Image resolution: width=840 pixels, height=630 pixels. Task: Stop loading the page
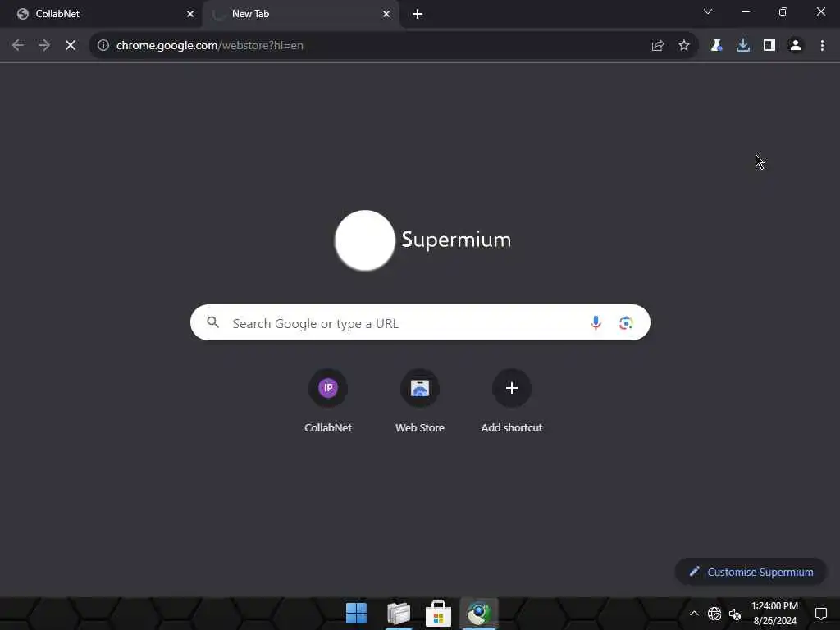click(71, 46)
